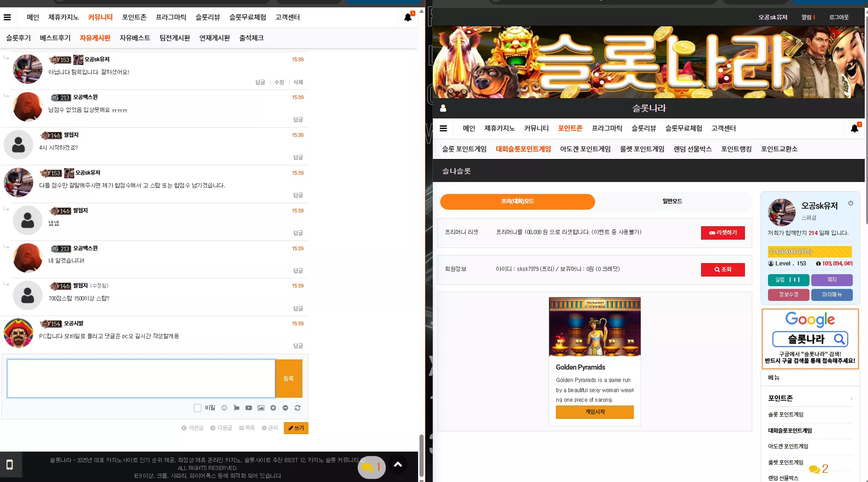Switch to 일반모드
The image size is (868, 482).
(673, 202)
